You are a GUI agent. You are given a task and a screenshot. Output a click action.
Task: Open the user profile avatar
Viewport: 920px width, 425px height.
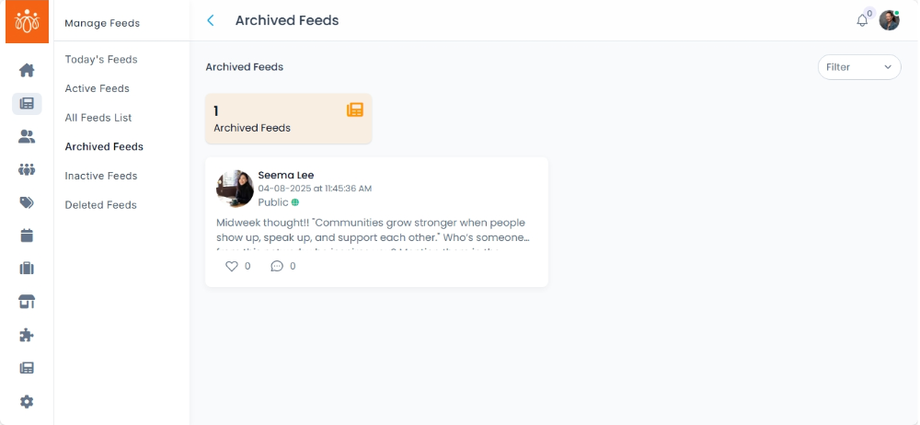[x=889, y=21]
